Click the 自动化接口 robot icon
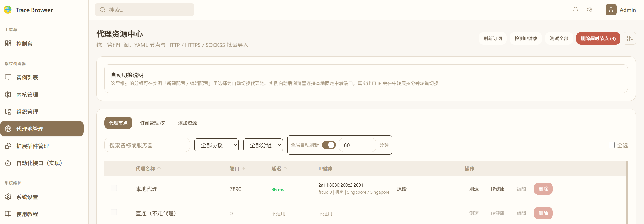Viewport: 644px width, 224px height. pos(8,163)
